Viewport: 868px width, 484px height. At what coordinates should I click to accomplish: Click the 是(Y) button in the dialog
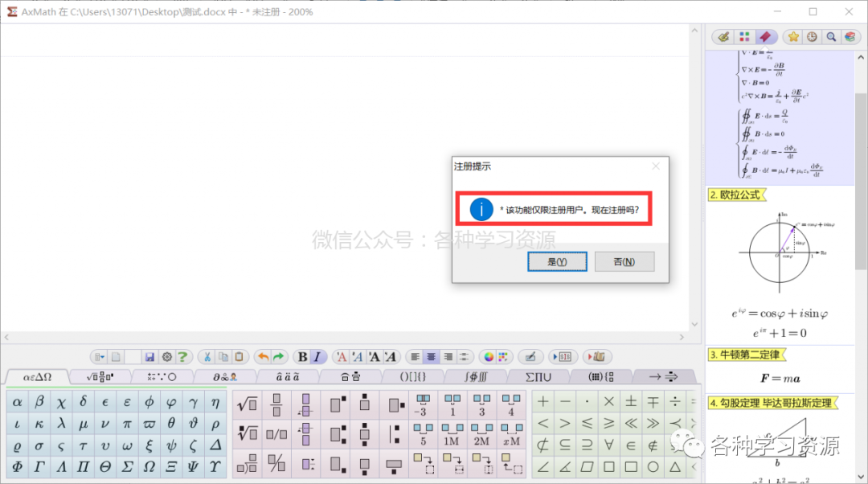tap(557, 261)
